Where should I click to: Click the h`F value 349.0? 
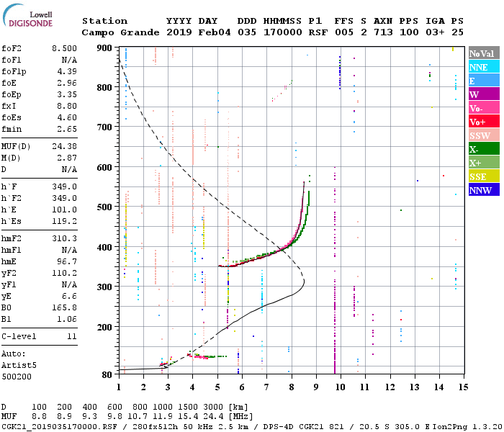coord(64,186)
